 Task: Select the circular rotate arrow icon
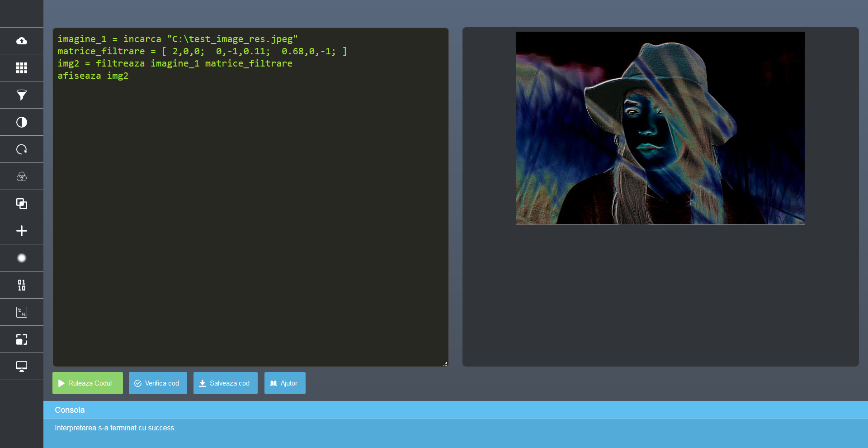[22, 149]
